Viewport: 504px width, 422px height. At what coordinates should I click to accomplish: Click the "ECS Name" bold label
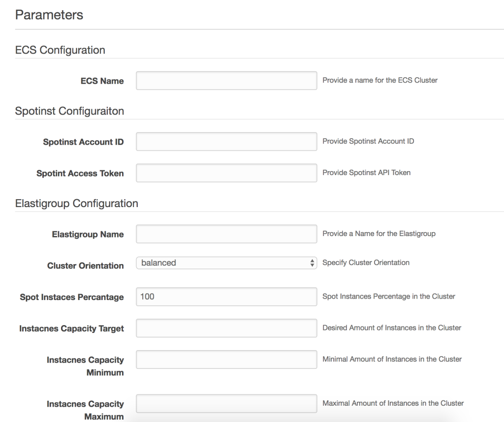coord(102,81)
